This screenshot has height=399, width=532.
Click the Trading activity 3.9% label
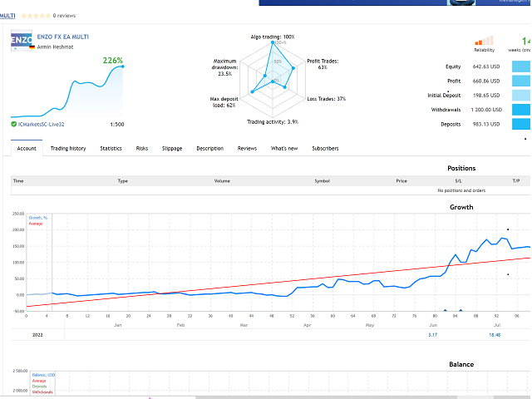click(273, 122)
